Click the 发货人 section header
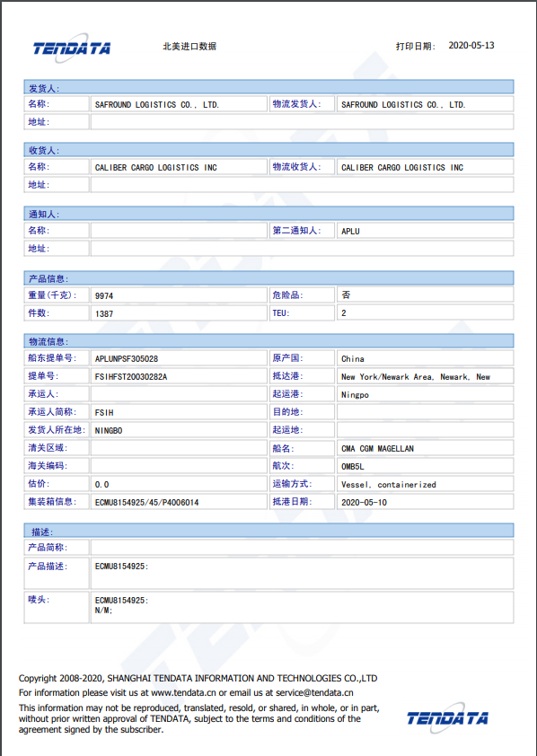The width and height of the screenshot is (537, 756). 268,87
